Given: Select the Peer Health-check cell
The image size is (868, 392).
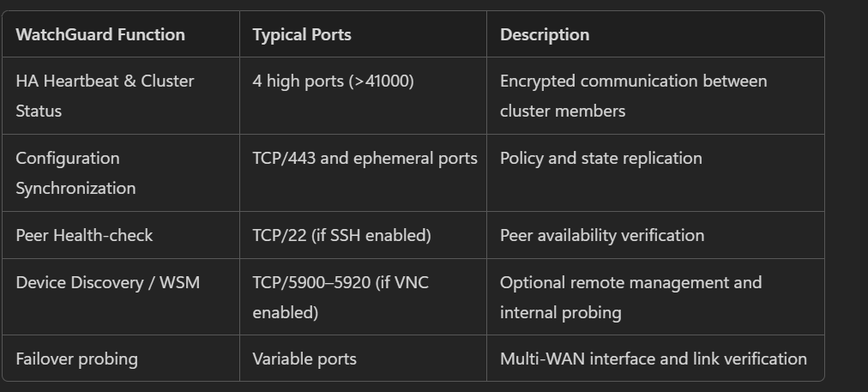Looking at the screenshot, I should [x=121, y=235].
